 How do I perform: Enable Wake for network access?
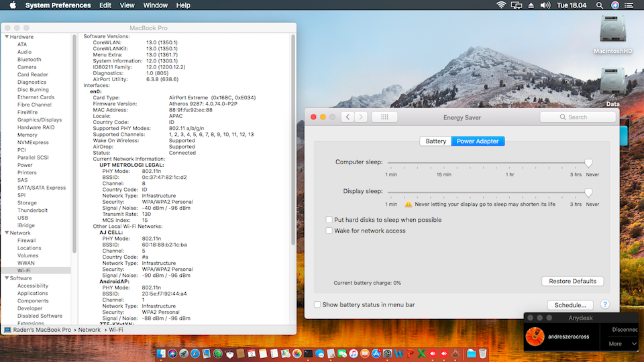329,231
